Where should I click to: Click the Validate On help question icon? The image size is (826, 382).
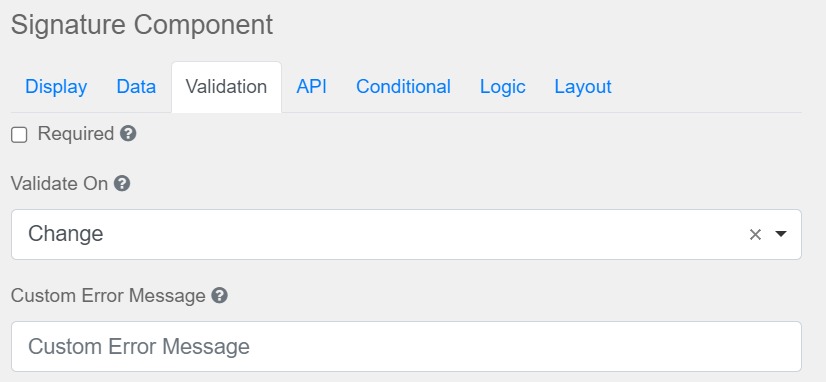click(x=122, y=184)
